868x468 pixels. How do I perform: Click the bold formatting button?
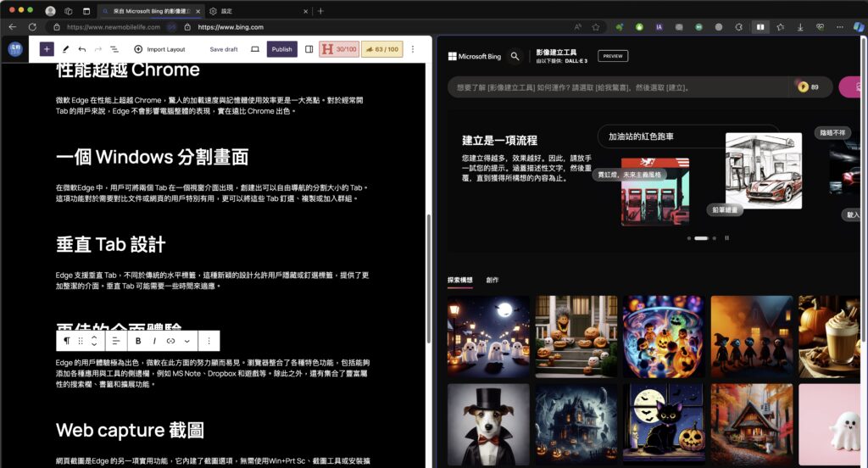(138, 341)
